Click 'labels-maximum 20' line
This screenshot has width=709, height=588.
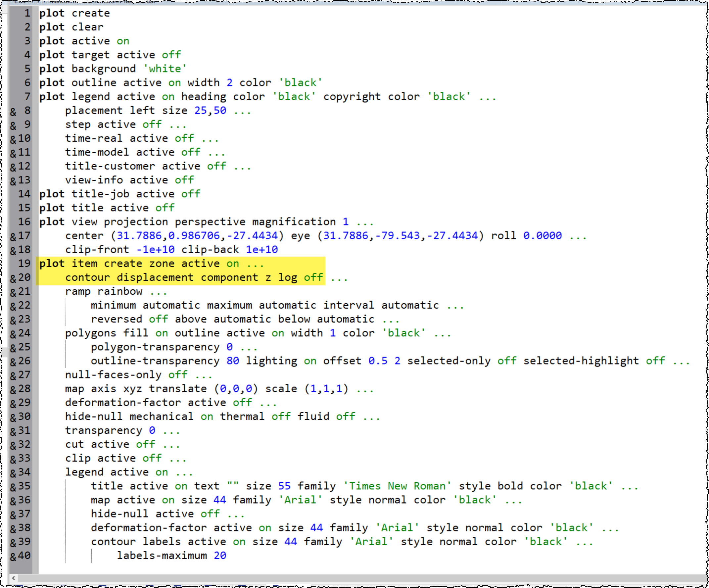(171, 555)
